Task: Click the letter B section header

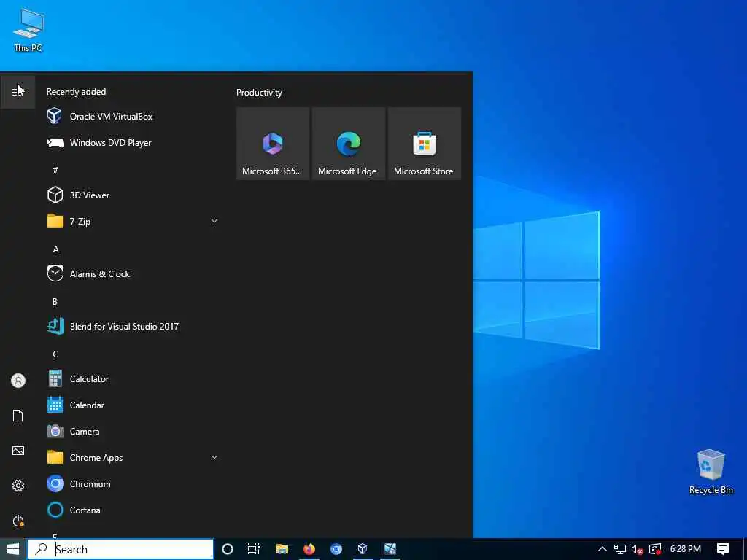Action: click(55, 301)
